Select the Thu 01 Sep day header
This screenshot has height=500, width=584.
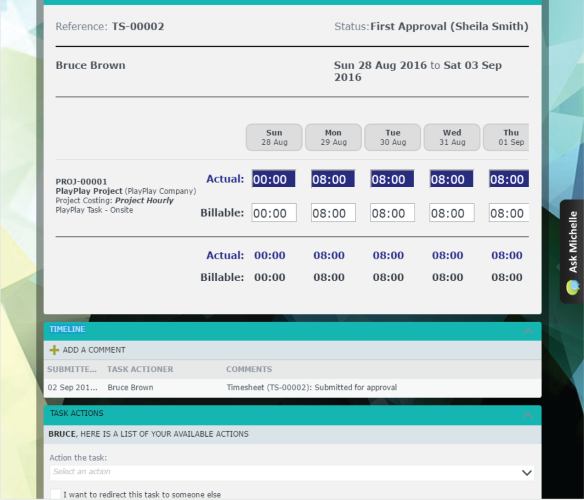(x=506, y=137)
